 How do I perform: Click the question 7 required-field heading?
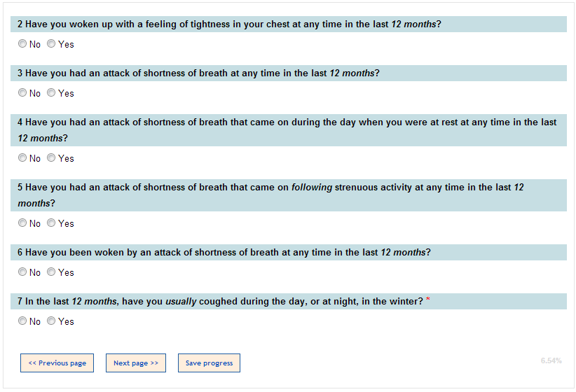click(220, 302)
